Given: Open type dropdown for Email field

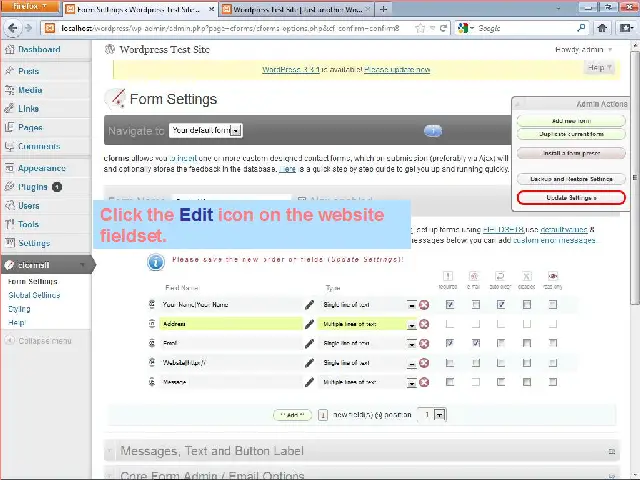Looking at the screenshot, I should (x=411, y=344).
